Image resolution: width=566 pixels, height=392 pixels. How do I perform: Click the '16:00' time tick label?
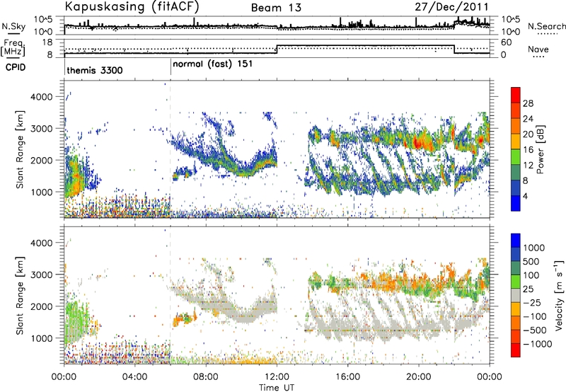(347, 377)
